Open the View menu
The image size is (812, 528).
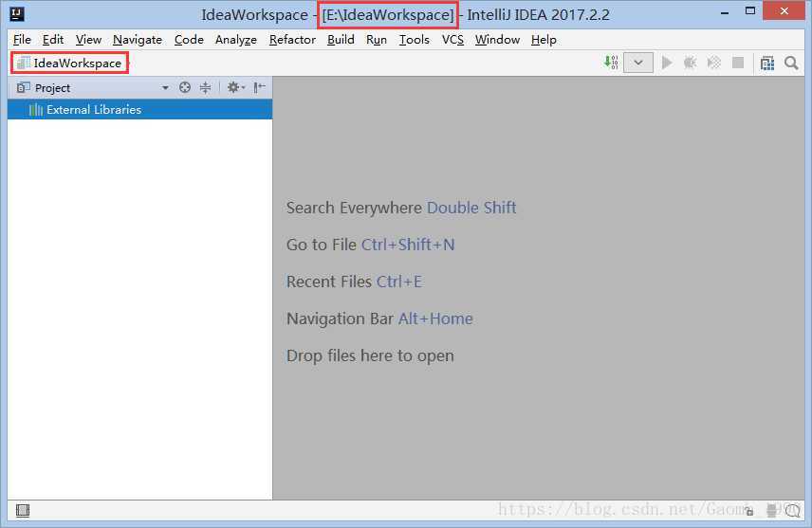88,40
